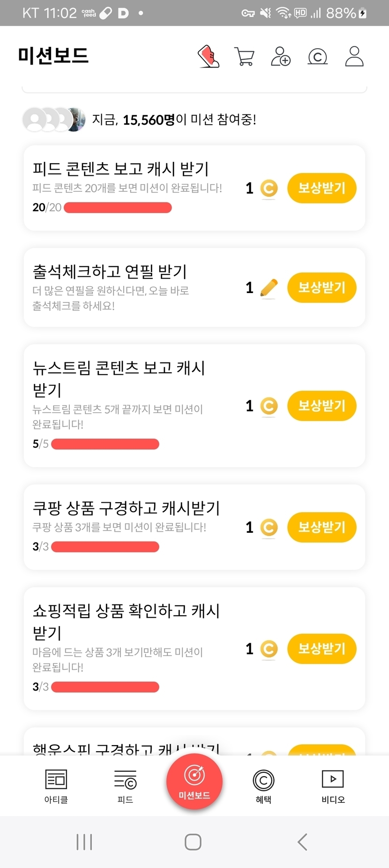389x868 pixels.
Task: Open the profile person icon
Action: 354,56
